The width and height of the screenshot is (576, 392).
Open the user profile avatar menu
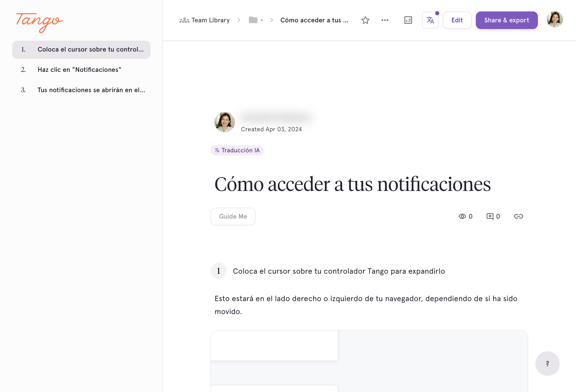(555, 19)
